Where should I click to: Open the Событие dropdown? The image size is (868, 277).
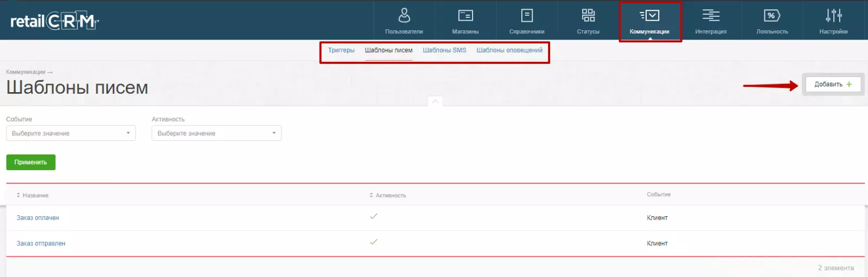[71, 133]
